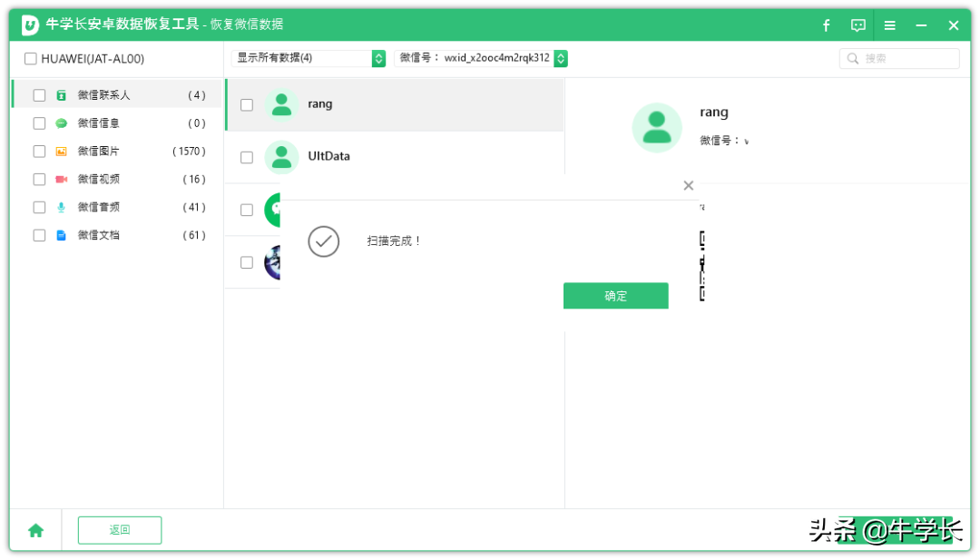Open the 微信号 account dropdown
The width and height of the screenshot is (980, 560).
click(x=481, y=58)
